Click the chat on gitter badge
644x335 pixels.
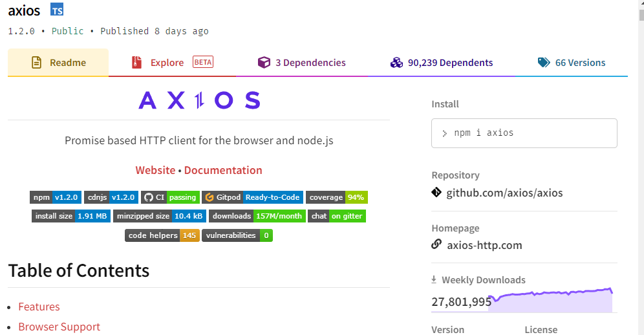[337, 216]
